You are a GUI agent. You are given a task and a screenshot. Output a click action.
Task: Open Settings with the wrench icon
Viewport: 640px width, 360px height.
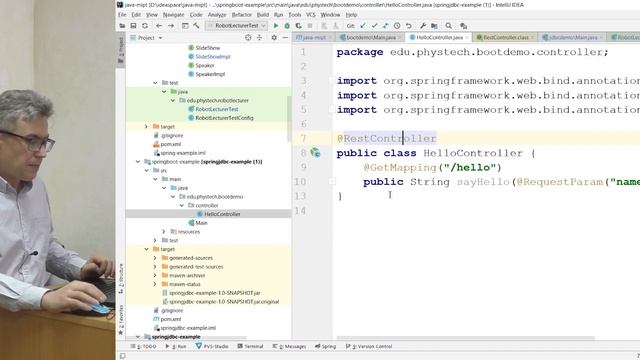pos(423,26)
